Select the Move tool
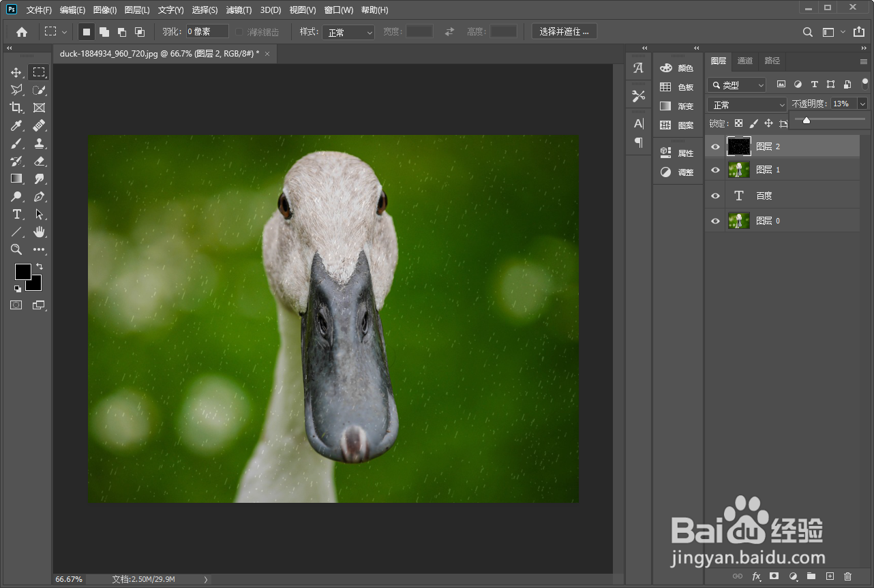Image resolution: width=874 pixels, height=588 pixels. point(16,72)
